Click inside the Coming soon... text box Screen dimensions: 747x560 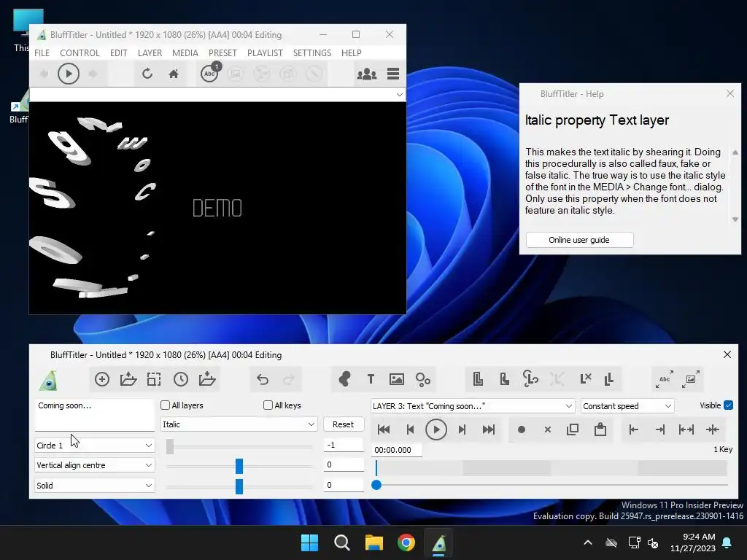pos(94,415)
